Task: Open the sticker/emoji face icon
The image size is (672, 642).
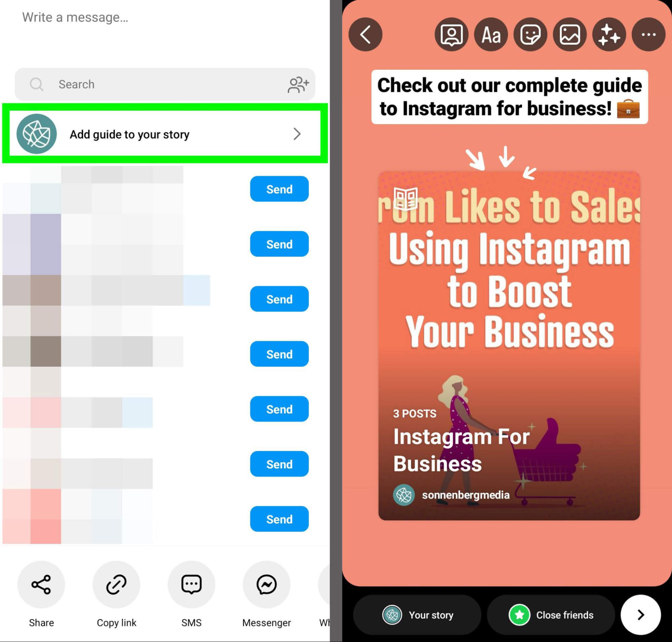Action: pos(530,34)
